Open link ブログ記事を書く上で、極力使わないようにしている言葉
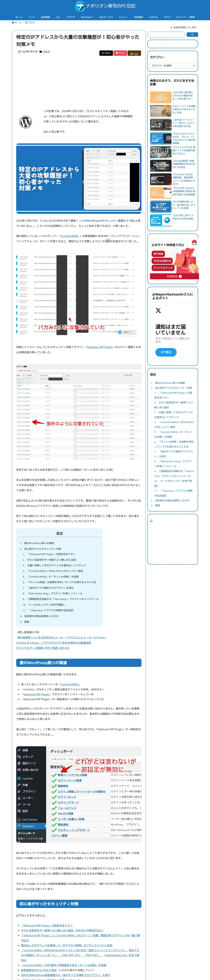Image resolution: width=210 pixels, height=980 pixels. pos(184,205)
